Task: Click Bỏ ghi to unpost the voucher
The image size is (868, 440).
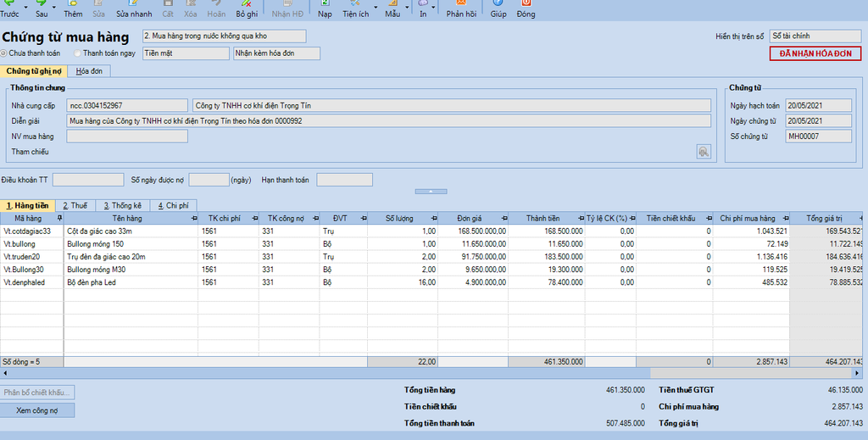Action: [x=247, y=8]
